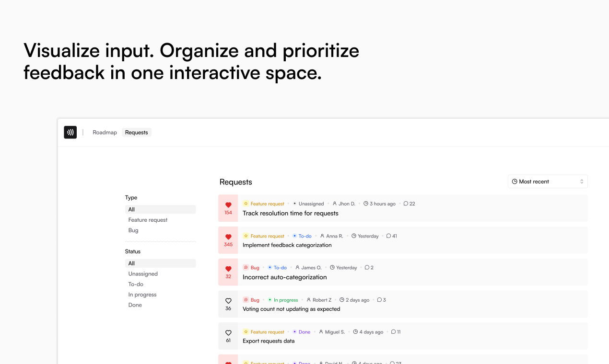The width and height of the screenshot is (609, 364).
Task: Open Voting count not updating as expected
Action: (x=292, y=309)
